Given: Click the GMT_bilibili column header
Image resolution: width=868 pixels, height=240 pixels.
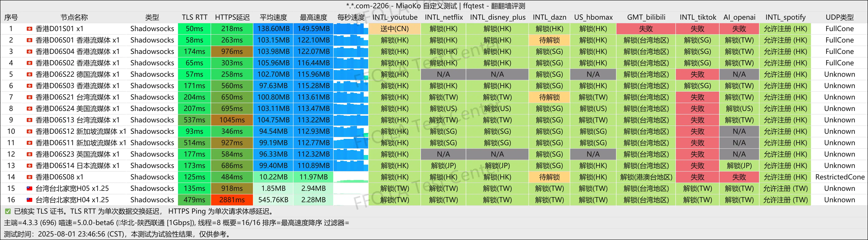Looking at the screenshot, I should [x=646, y=17].
